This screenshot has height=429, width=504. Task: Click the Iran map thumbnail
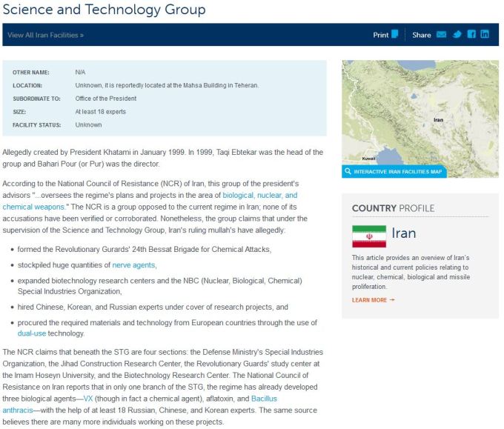[420, 111]
